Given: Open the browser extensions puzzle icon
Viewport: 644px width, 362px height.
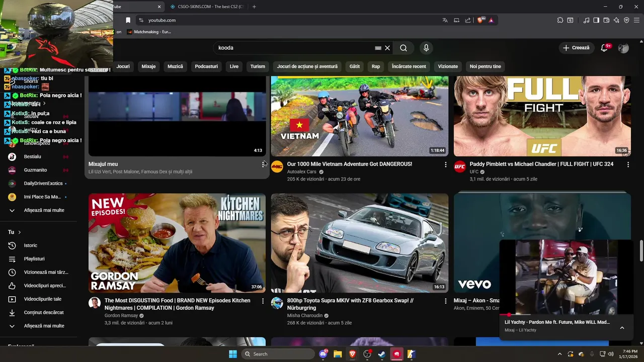Looking at the screenshot, I should point(560,20).
